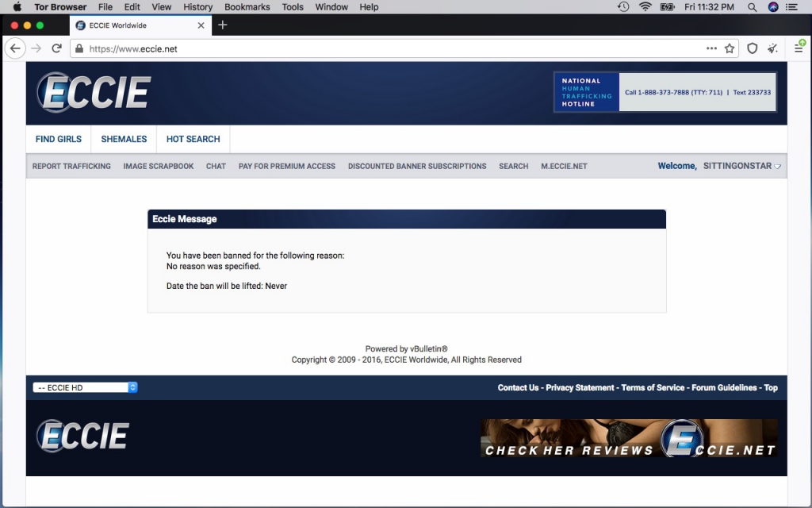This screenshot has width=812, height=508.
Task: Open the View menu
Action: pyautogui.click(x=162, y=6)
